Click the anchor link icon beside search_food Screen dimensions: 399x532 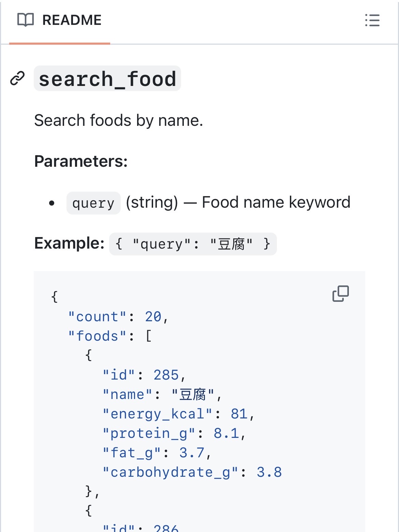[17, 78]
